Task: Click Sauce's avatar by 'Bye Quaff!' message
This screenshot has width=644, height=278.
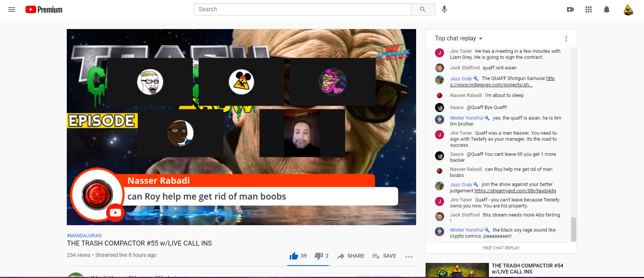Action: click(440, 108)
